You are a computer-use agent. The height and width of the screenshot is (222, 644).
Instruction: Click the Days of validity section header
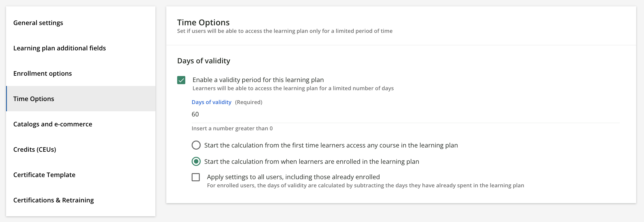[204, 61]
